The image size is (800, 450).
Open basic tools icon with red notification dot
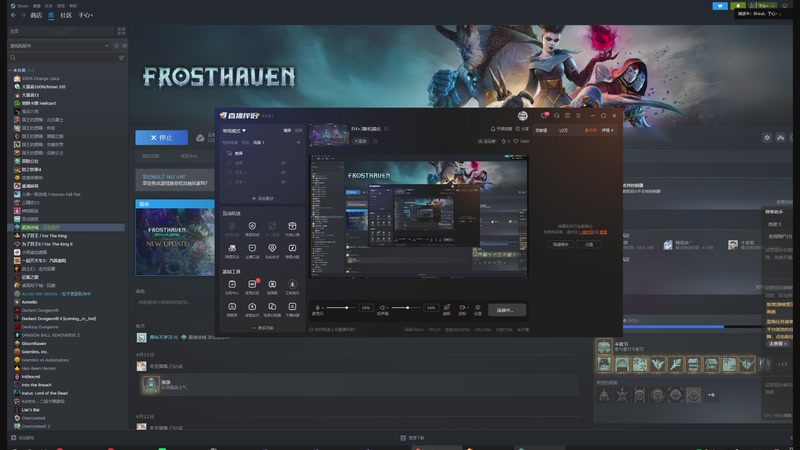pyautogui.click(x=253, y=284)
